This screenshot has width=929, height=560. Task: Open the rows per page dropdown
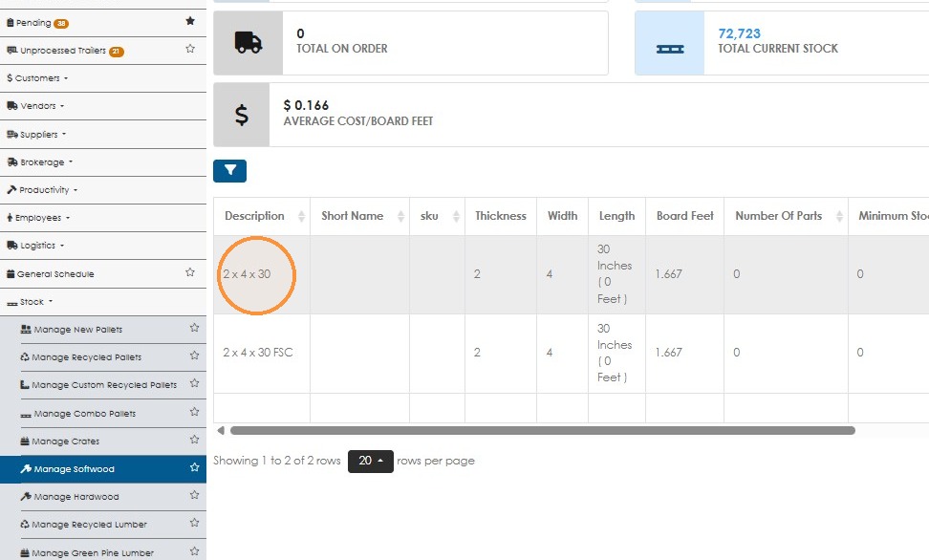point(370,461)
